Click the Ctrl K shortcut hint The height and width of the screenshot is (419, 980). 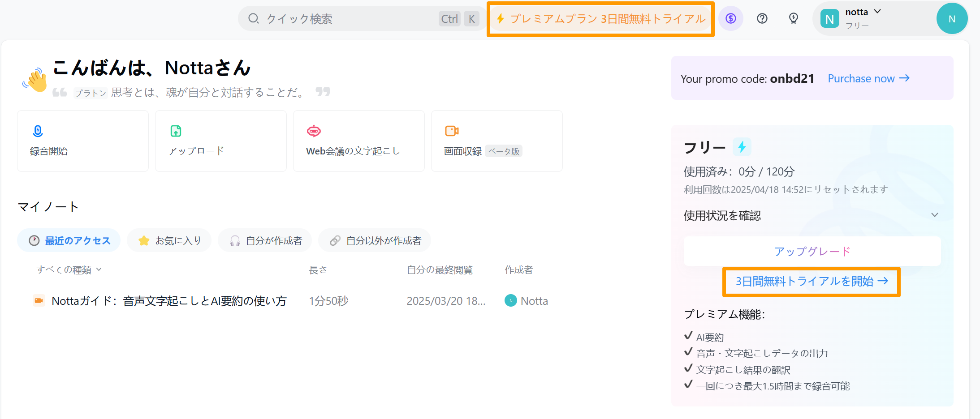[x=459, y=18]
